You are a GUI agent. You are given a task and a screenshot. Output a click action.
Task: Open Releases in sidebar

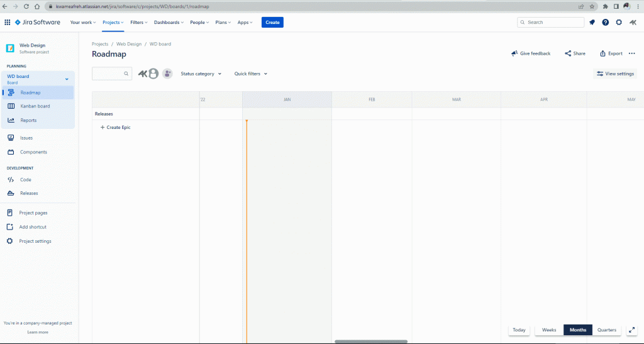pos(38,193)
